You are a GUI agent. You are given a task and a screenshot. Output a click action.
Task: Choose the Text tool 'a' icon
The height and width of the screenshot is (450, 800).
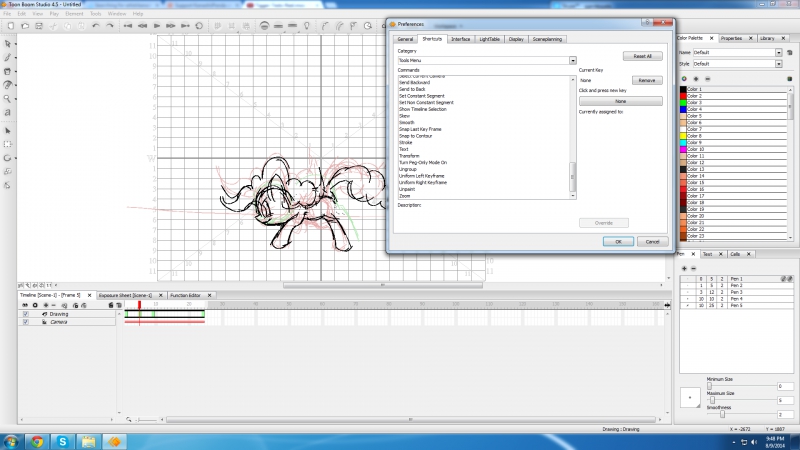(8, 113)
